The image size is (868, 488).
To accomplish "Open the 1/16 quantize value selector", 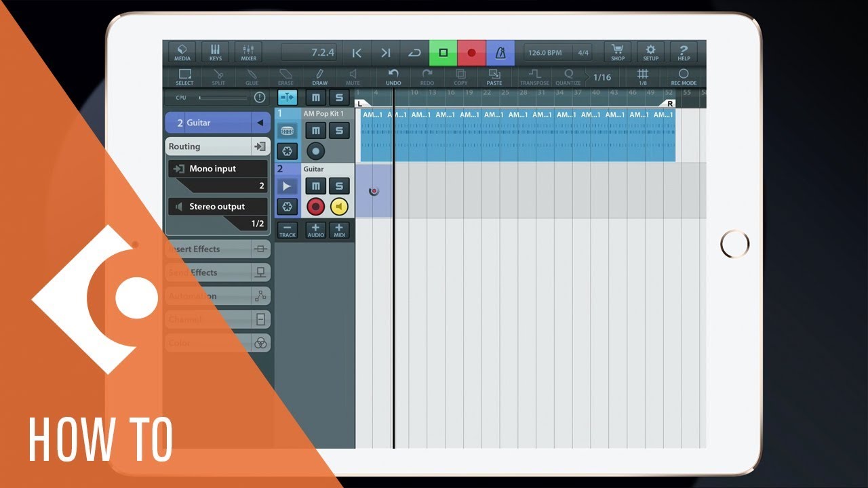I will pos(602,77).
